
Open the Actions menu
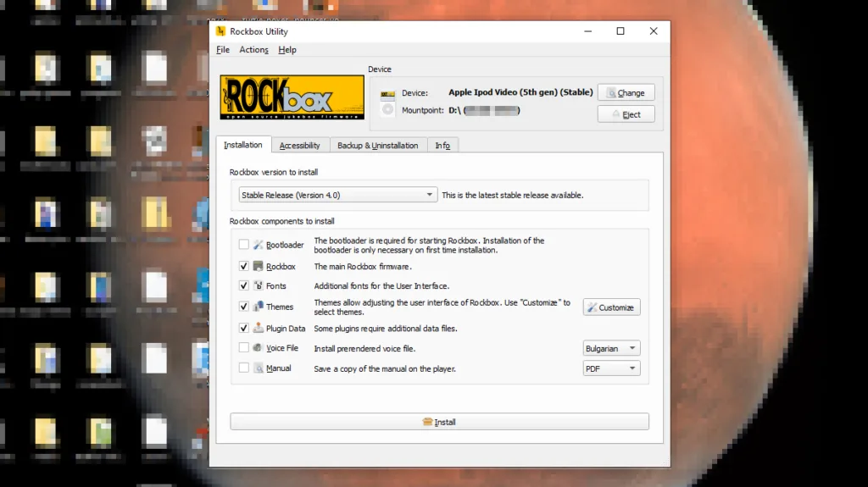click(x=253, y=50)
